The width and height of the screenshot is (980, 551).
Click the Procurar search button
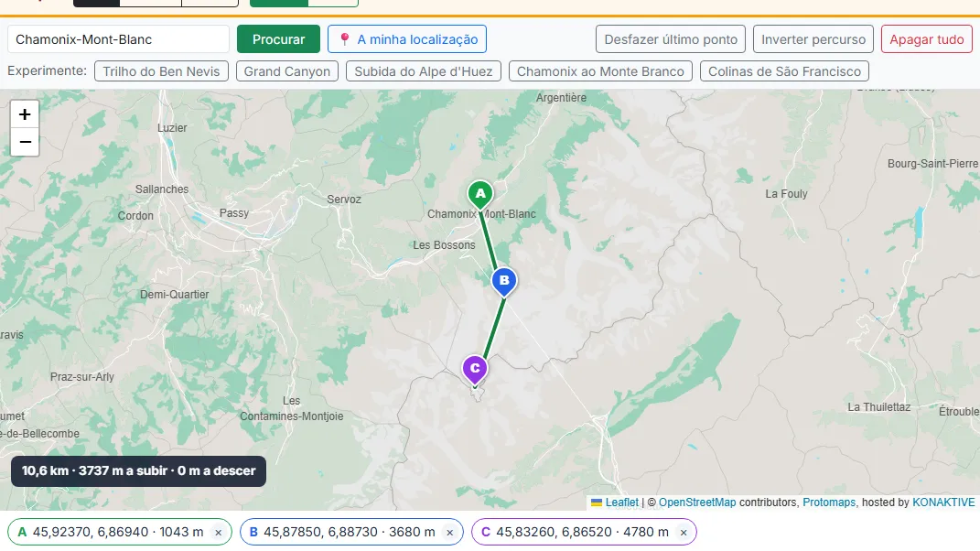278,38
